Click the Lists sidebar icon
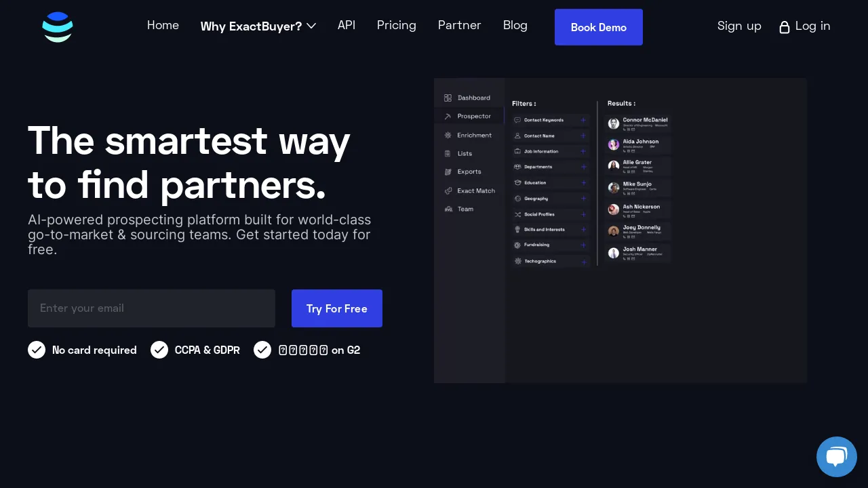Viewport: 868px width, 488px height. coord(448,153)
